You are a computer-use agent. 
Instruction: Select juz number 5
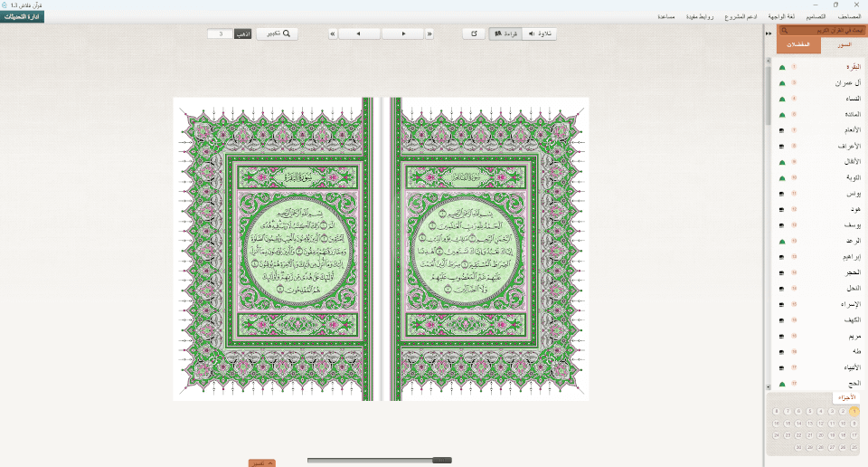click(809, 412)
